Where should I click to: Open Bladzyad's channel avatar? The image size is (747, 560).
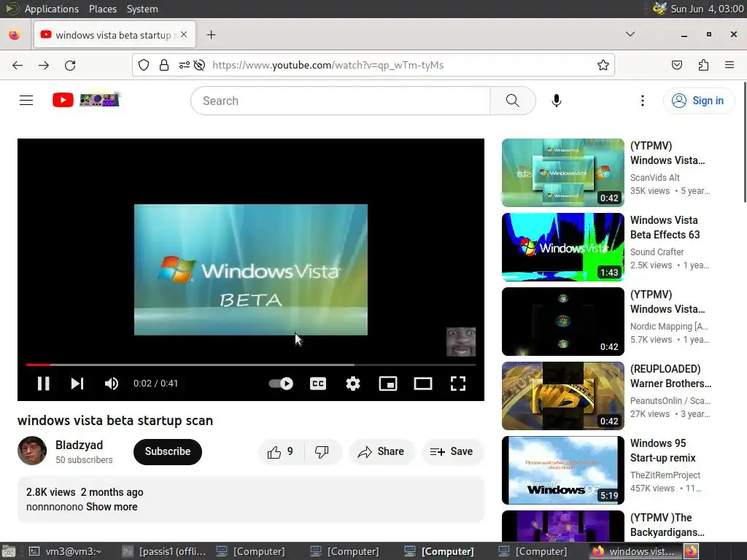coord(32,451)
